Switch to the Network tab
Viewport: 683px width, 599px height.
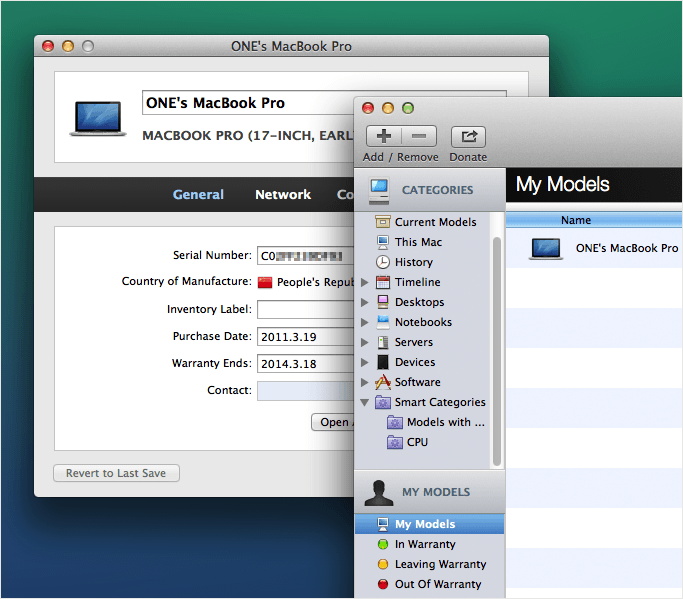point(283,194)
